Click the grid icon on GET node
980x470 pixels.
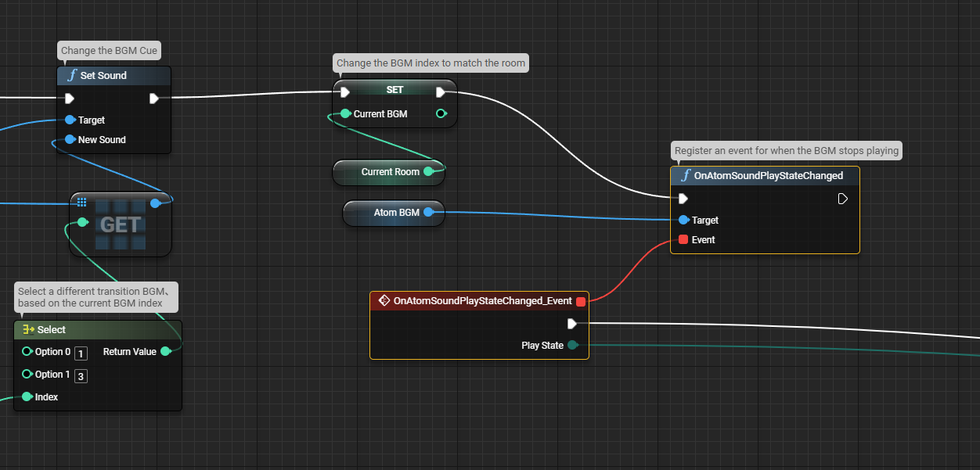click(x=82, y=202)
